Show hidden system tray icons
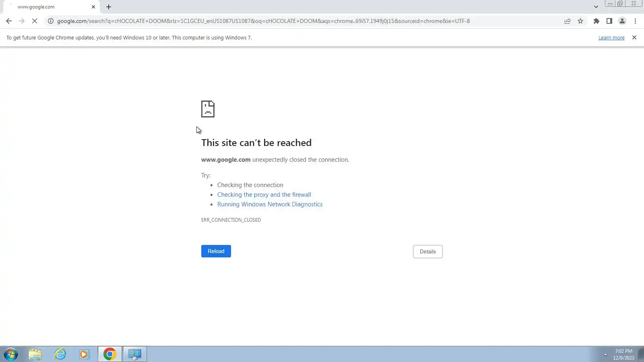 click(x=605, y=354)
